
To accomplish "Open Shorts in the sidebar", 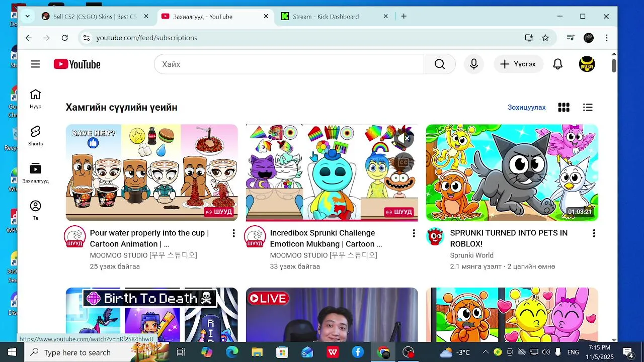I will click(x=35, y=136).
